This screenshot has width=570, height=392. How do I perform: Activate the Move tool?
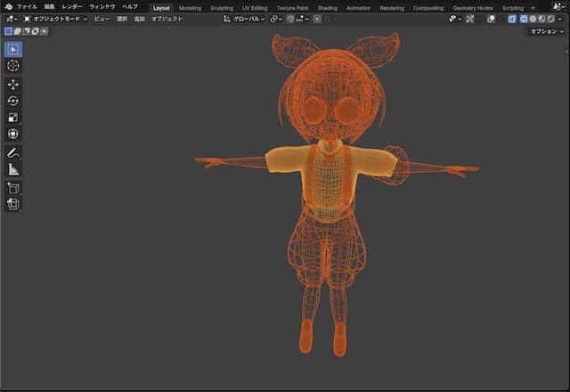[x=13, y=84]
